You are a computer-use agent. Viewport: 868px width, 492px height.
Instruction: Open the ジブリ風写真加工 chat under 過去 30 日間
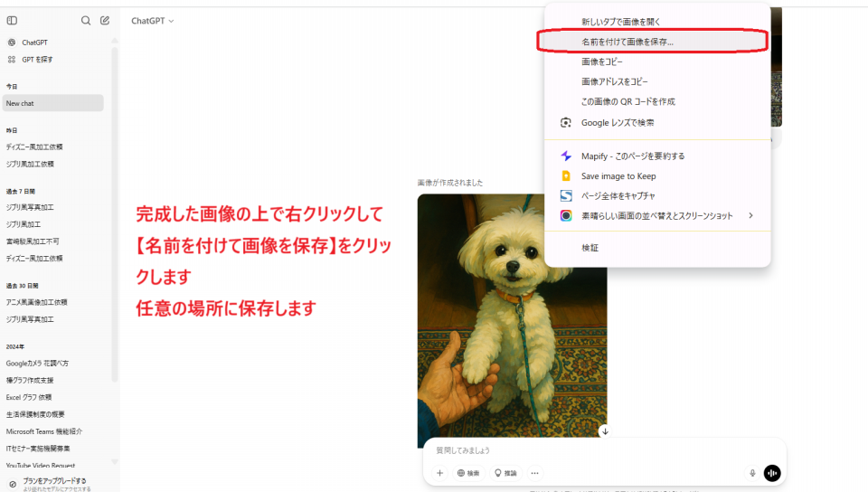(x=30, y=319)
